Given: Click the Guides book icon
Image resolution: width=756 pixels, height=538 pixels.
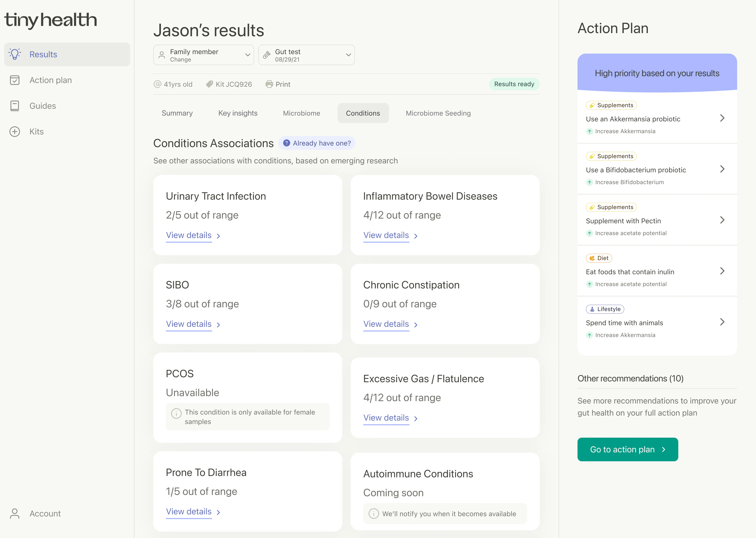Looking at the screenshot, I should pyautogui.click(x=15, y=106).
